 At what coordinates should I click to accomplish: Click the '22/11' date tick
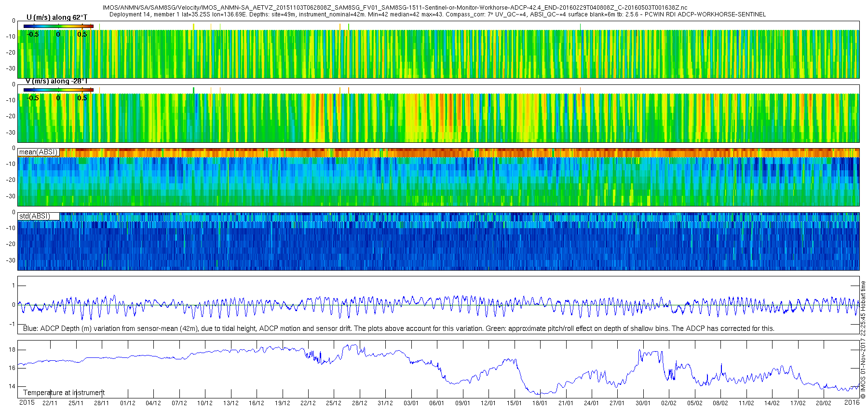click(50, 403)
